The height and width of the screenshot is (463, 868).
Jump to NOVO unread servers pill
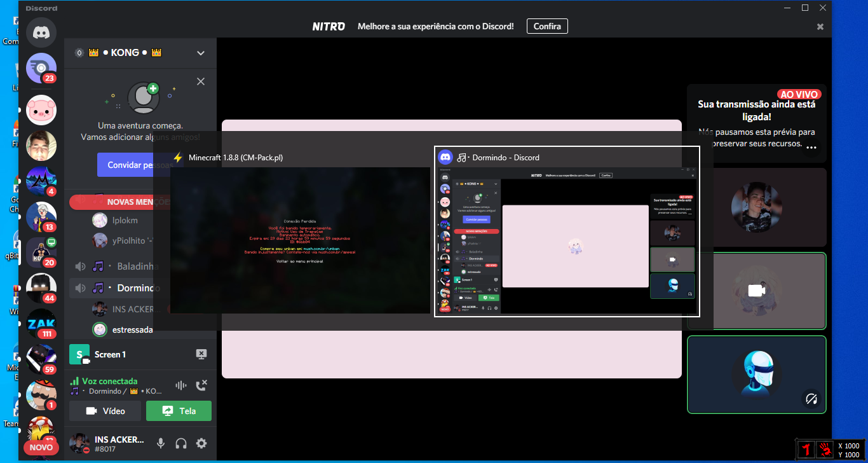click(41, 447)
